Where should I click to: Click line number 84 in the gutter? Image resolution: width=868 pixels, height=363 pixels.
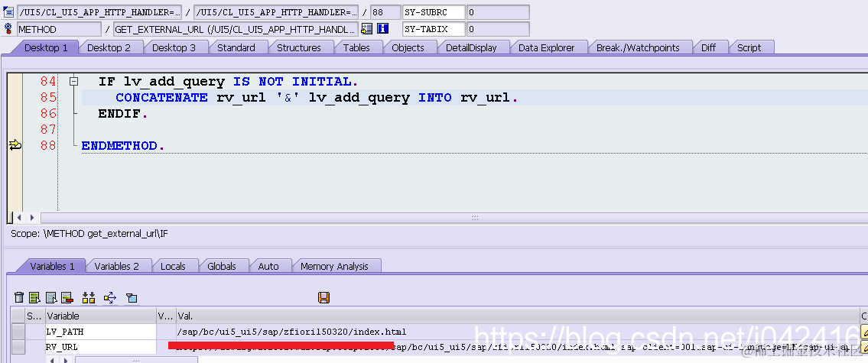click(x=48, y=81)
